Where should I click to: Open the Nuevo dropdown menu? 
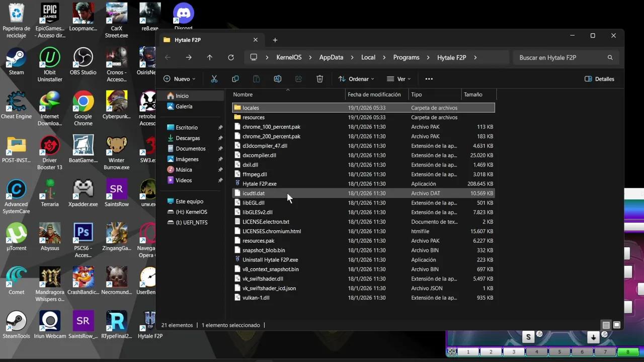[180, 79]
